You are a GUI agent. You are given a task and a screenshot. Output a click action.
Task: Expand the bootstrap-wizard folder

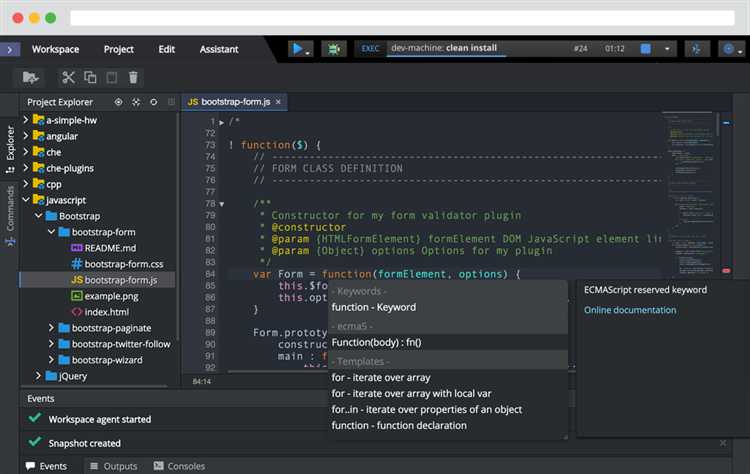51,360
